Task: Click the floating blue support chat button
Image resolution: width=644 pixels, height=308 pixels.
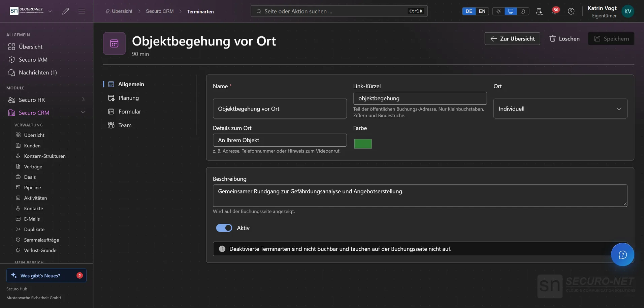Action: (622, 254)
